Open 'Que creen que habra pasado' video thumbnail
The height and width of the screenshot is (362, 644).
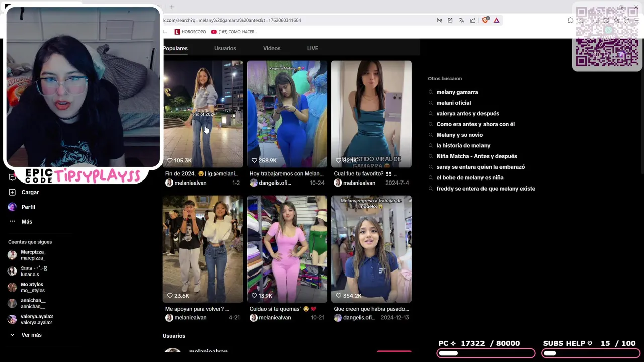coord(371,249)
